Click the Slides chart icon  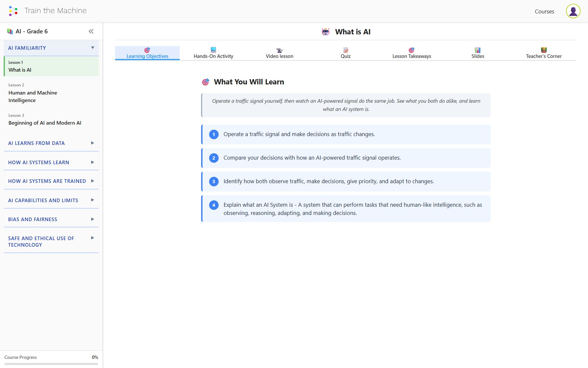click(x=478, y=50)
